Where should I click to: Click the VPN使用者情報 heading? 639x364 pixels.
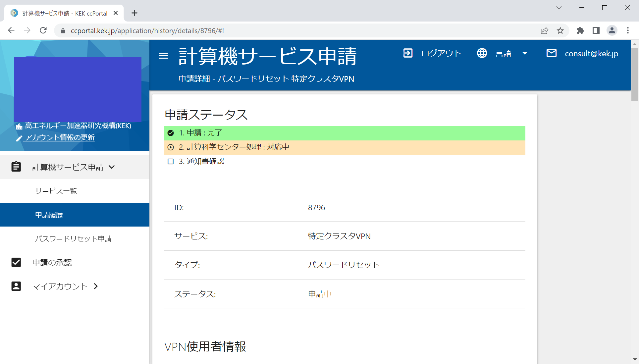(x=205, y=346)
